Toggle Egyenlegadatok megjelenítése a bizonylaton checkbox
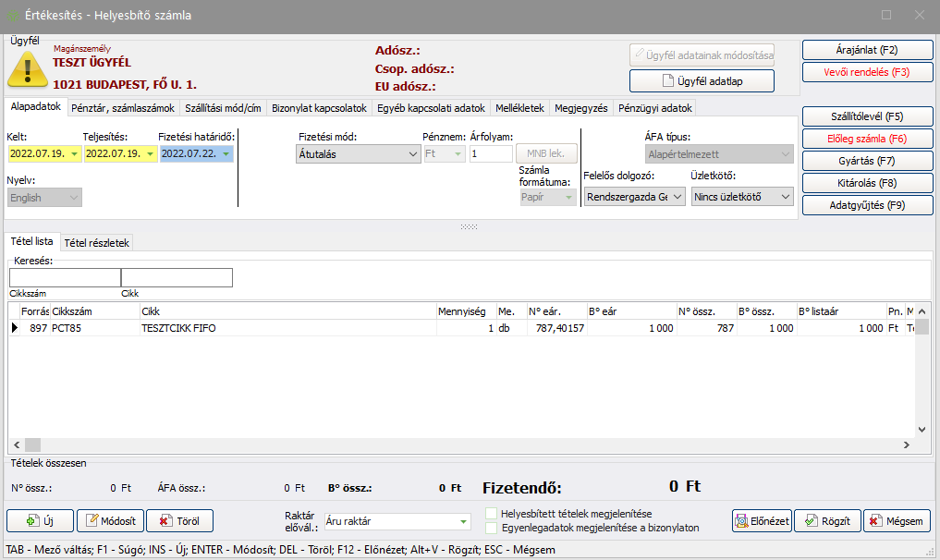Screen dimensions: 940x560 coord(492,529)
